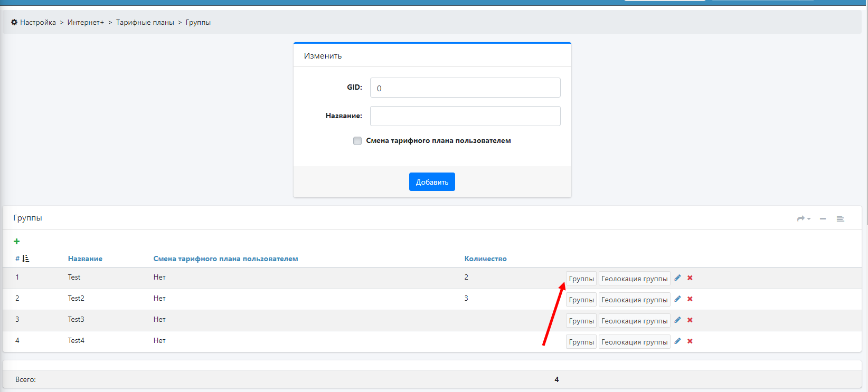Sort by the Количество column header

[x=485, y=259]
